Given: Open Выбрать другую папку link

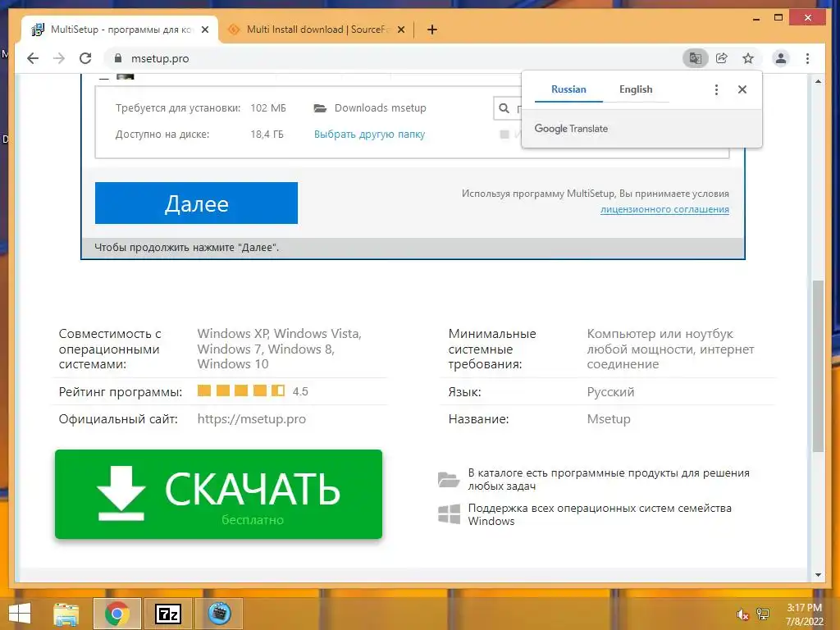Looking at the screenshot, I should point(369,135).
